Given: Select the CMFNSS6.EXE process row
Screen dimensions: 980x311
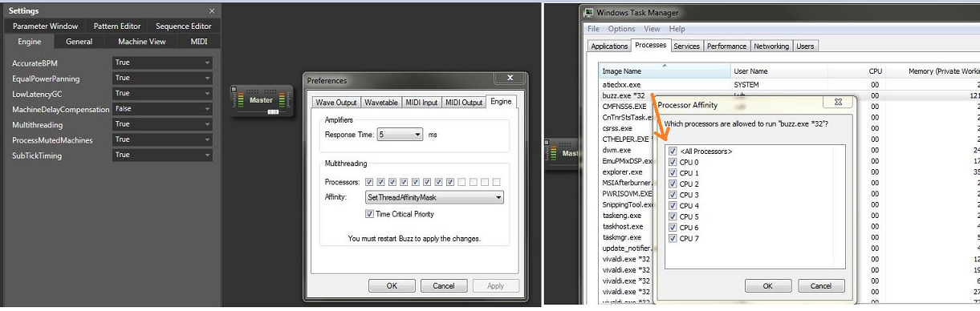Looking at the screenshot, I should tap(625, 107).
